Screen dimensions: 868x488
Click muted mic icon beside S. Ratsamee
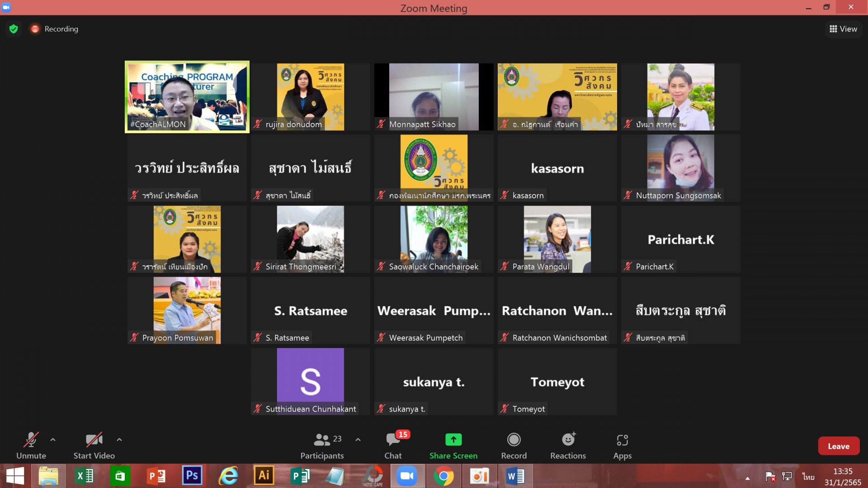pyautogui.click(x=258, y=338)
